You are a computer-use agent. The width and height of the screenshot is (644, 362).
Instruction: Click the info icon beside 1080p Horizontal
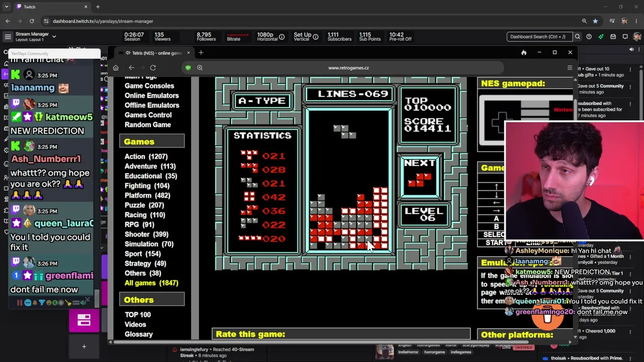282,37
